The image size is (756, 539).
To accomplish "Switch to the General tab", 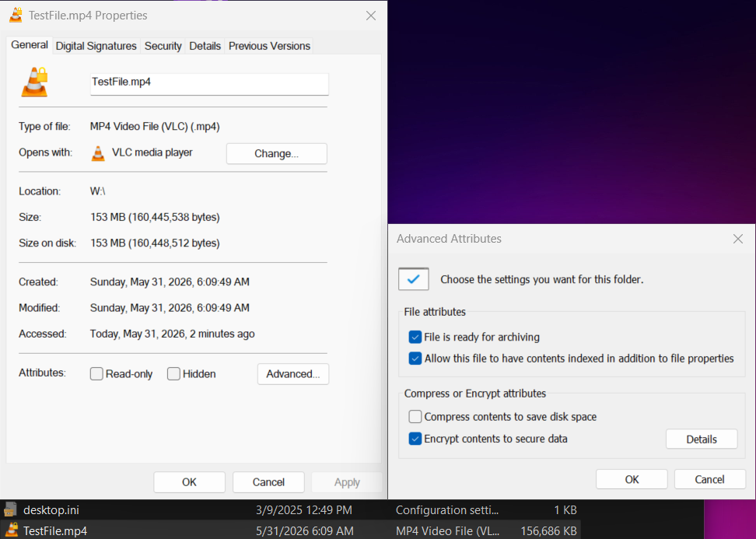I will [x=30, y=45].
